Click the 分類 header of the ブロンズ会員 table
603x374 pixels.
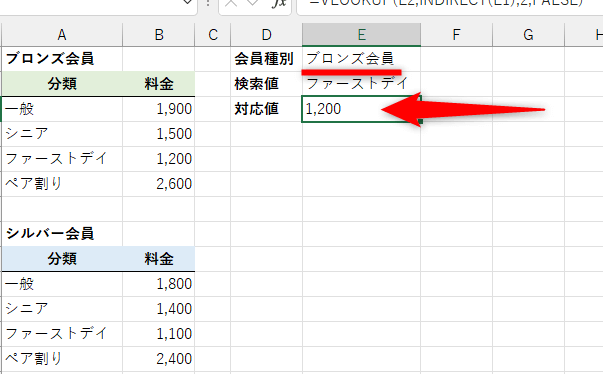tap(62, 84)
